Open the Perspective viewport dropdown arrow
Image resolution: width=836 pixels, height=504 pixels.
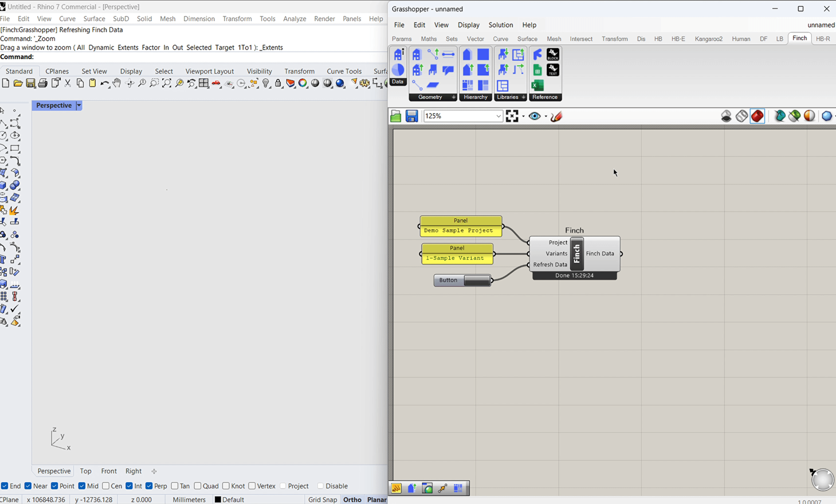tap(79, 105)
